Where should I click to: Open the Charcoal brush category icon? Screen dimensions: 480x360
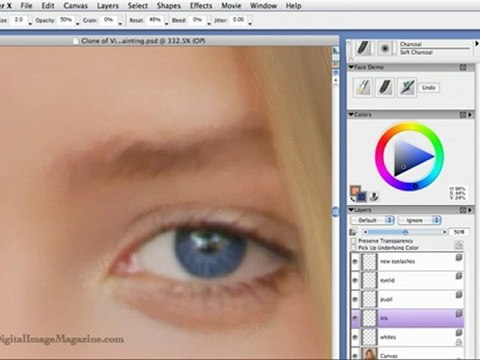click(x=364, y=48)
